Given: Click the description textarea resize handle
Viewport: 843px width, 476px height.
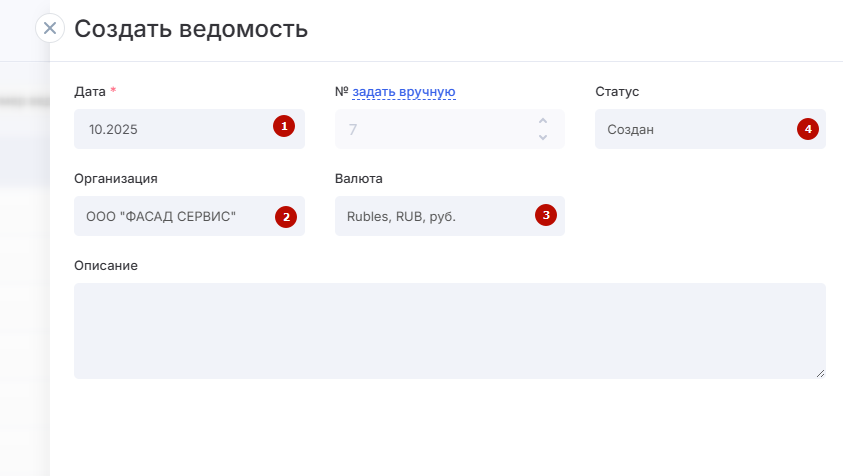Looking at the screenshot, I should point(820,373).
